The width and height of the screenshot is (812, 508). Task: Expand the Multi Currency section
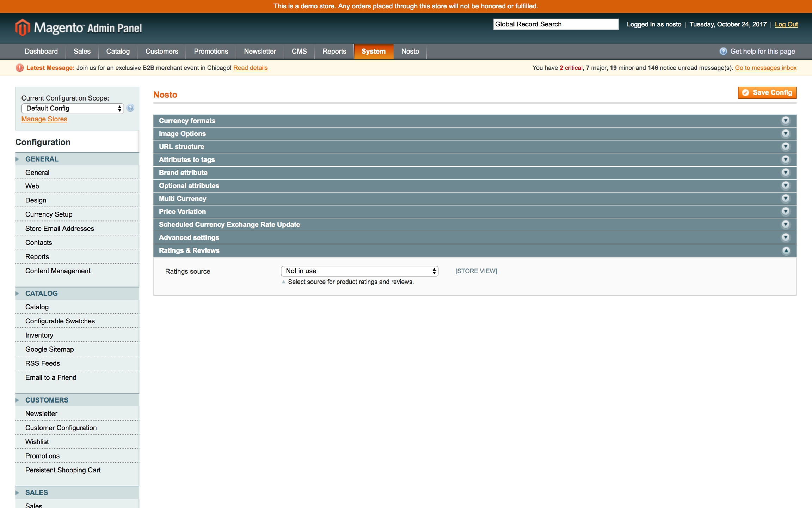pyautogui.click(x=183, y=199)
